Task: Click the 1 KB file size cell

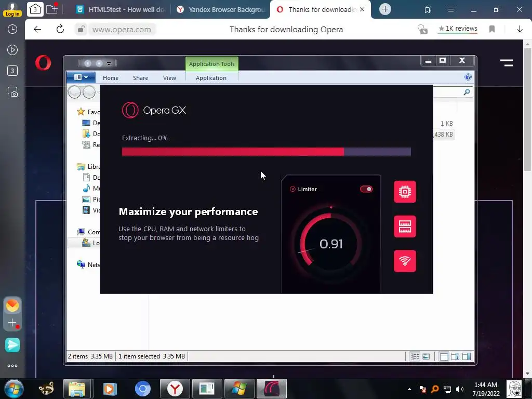Action: (446, 124)
